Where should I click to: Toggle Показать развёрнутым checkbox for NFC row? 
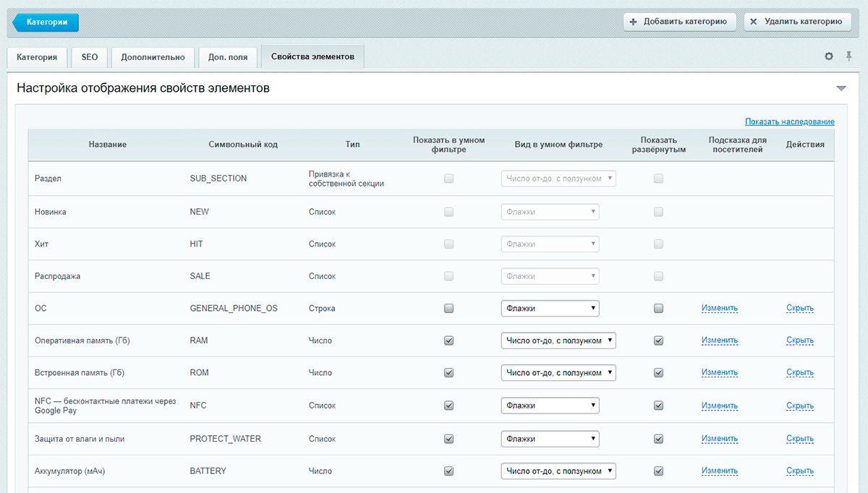click(x=658, y=406)
